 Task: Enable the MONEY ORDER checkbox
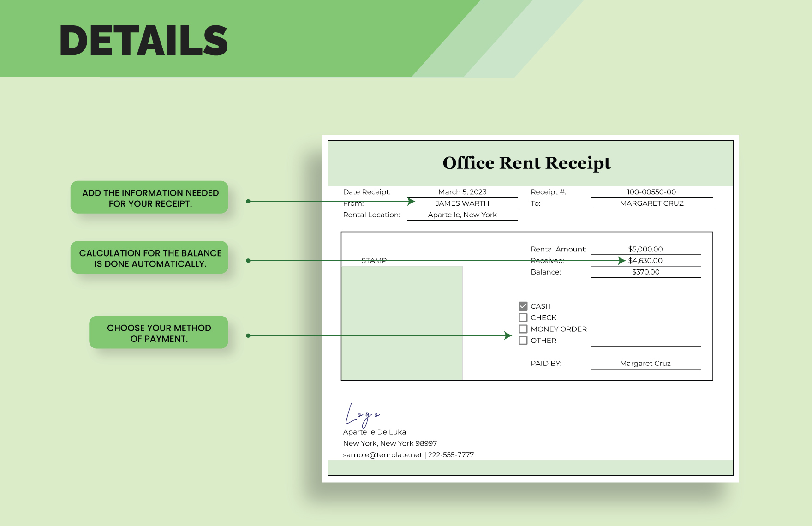[522, 329]
